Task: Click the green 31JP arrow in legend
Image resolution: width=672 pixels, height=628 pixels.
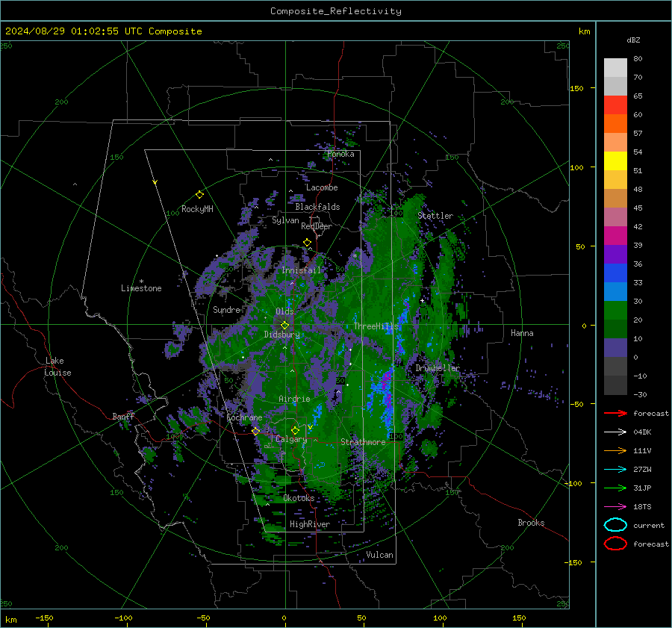Action: click(x=615, y=488)
